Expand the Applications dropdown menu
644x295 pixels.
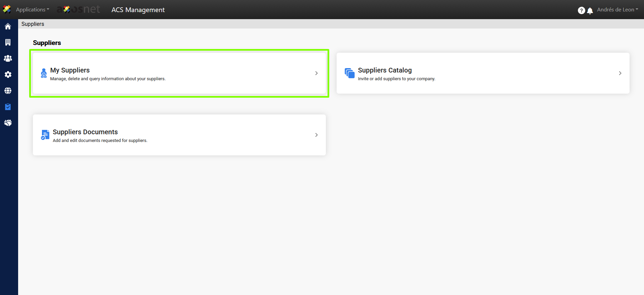tap(32, 10)
